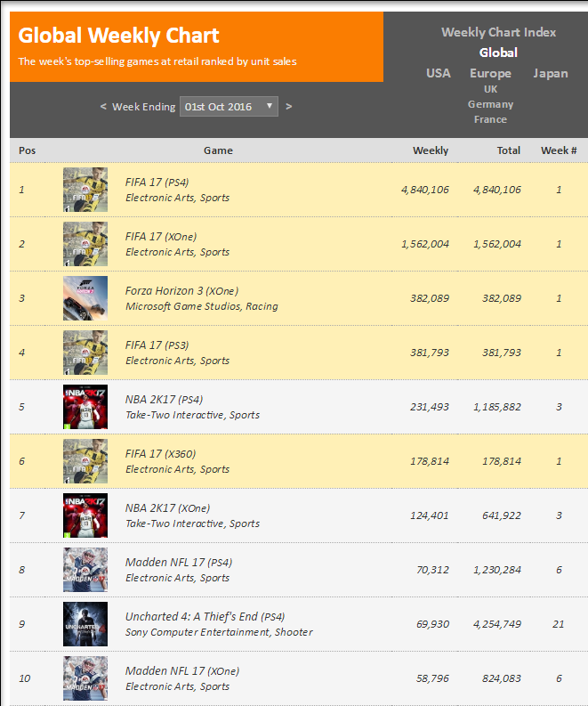Image resolution: width=588 pixels, height=706 pixels.
Task: Open the Japan weekly chart
Action: click(x=551, y=73)
